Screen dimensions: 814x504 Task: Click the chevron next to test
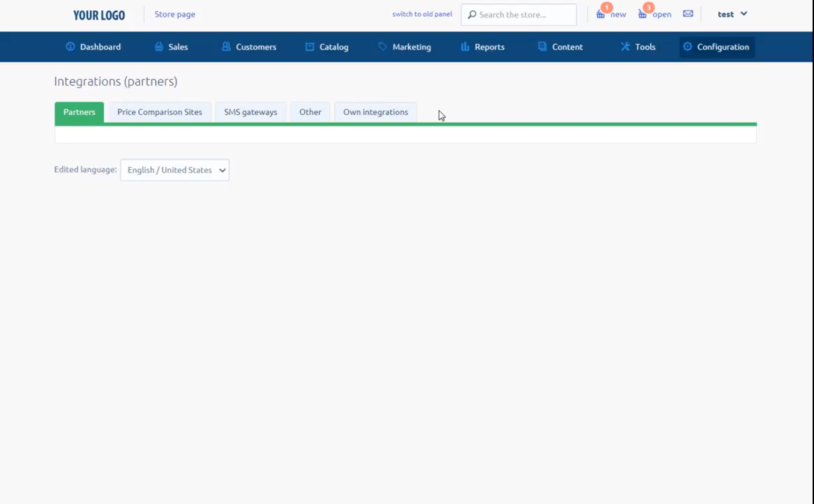click(744, 14)
